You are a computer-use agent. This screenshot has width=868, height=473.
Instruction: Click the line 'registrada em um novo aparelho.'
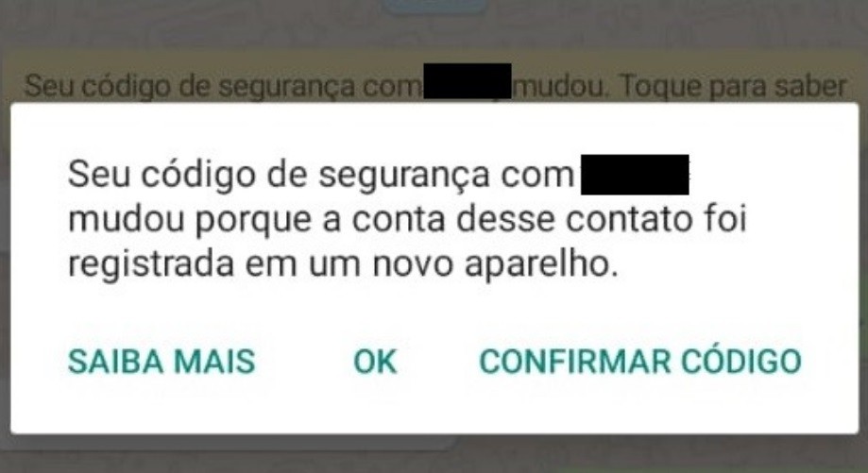pyautogui.click(x=343, y=264)
